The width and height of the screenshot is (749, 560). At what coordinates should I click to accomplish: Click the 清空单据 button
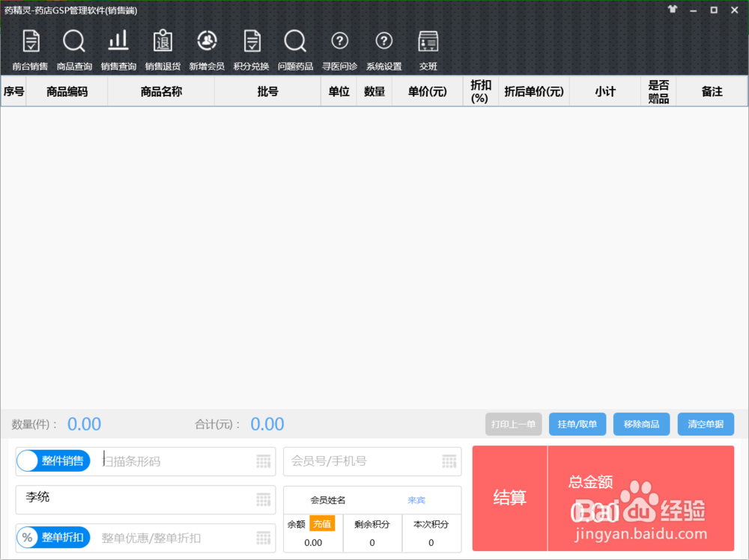coord(706,424)
